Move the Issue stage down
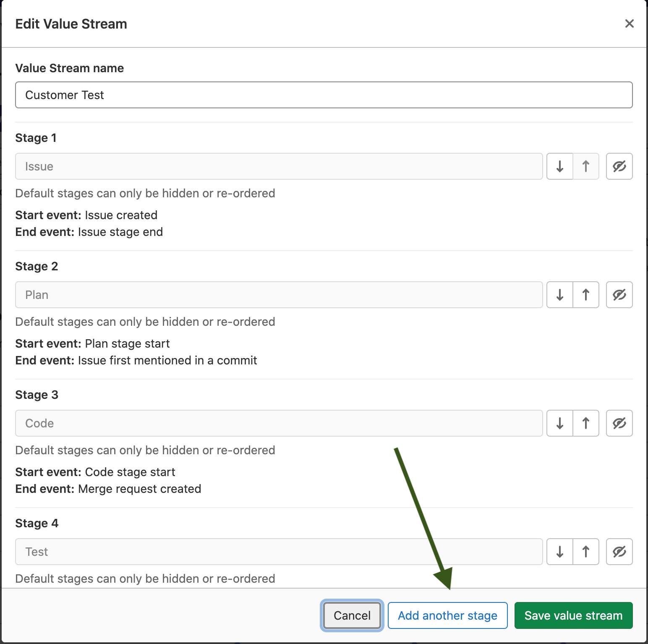This screenshot has width=648, height=644. coord(559,166)
